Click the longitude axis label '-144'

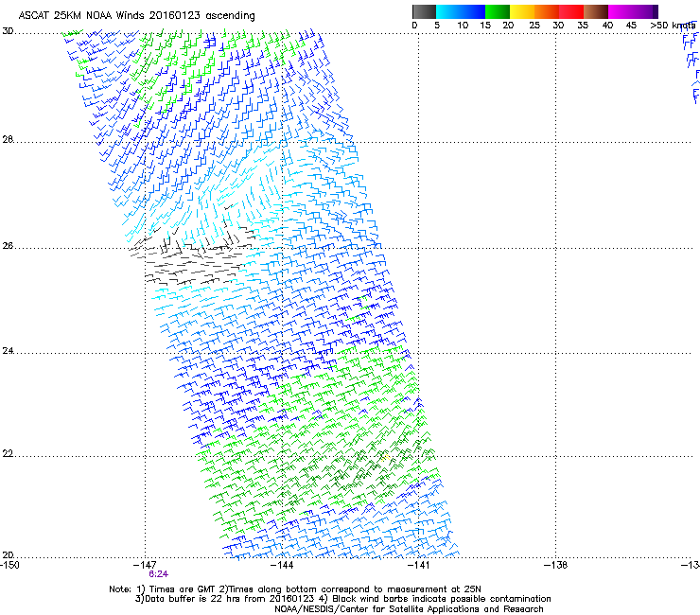[x=282, y=565]
